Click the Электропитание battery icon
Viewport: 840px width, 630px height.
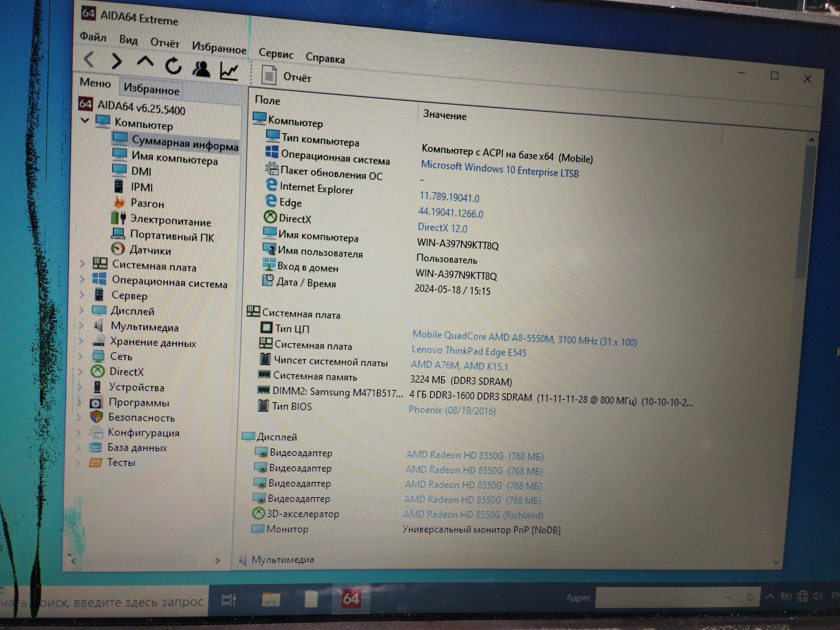coord(119,217)
